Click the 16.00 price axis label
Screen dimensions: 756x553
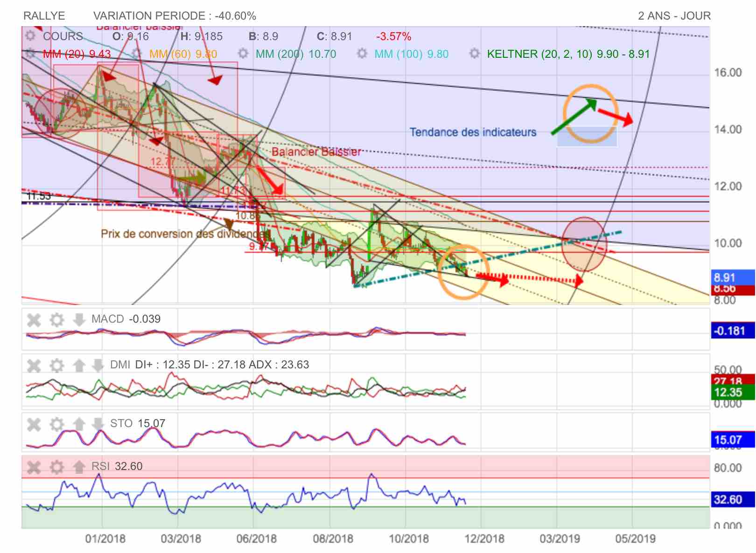[728, 72]
